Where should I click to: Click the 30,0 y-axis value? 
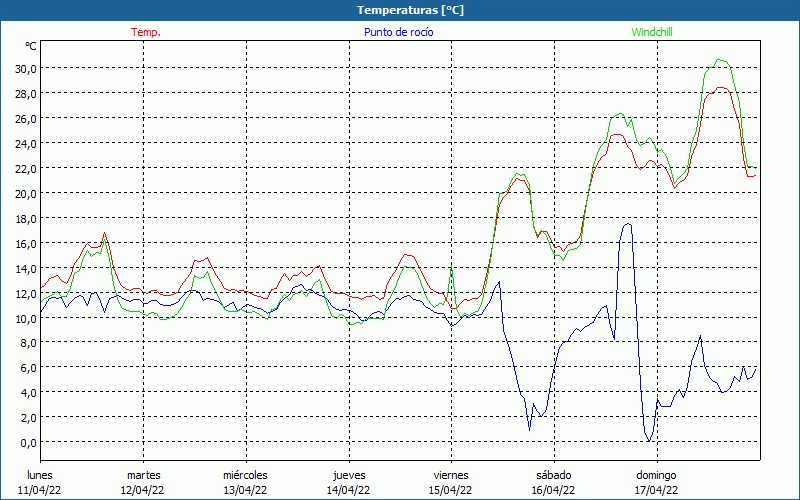tap(26, 68)
